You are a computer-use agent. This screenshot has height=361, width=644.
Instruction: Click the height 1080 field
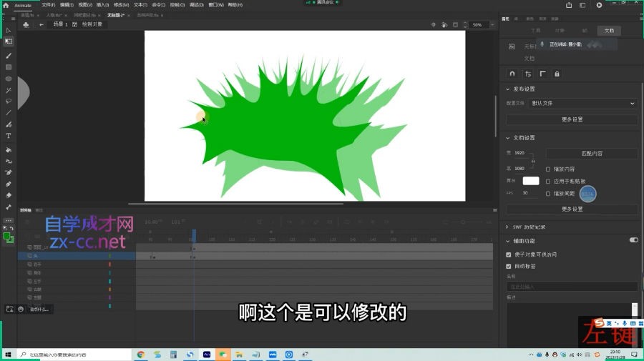(x=520, y=169)
